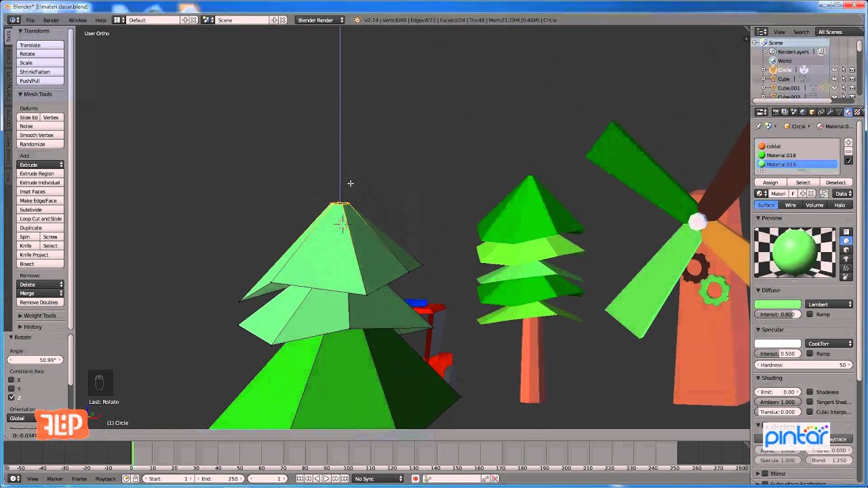Open the Help menu
The width and height of the screenshot is (868, 488).
100,20
